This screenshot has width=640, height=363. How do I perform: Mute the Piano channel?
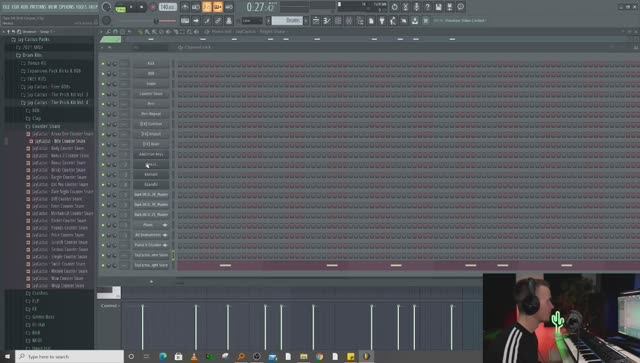[103, 225]
